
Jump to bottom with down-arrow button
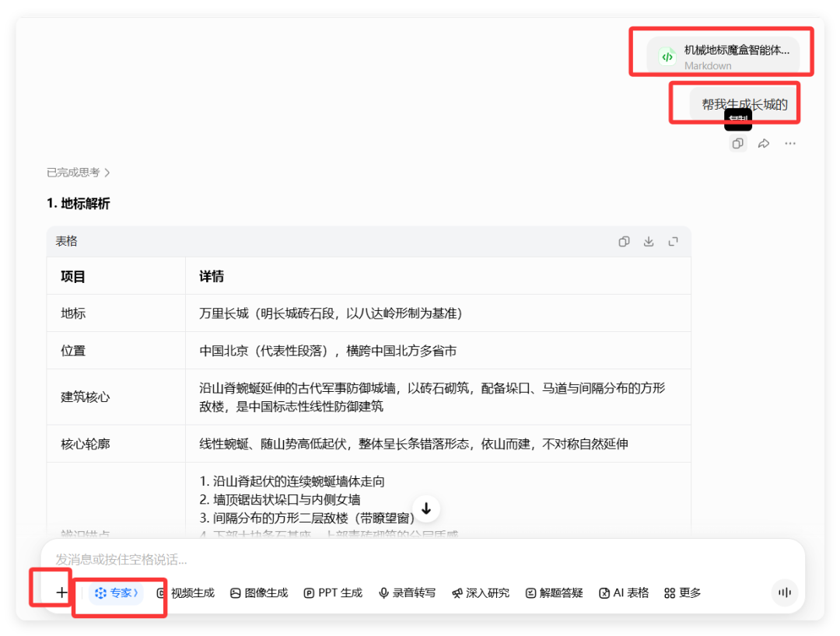[x=426, y=508]
